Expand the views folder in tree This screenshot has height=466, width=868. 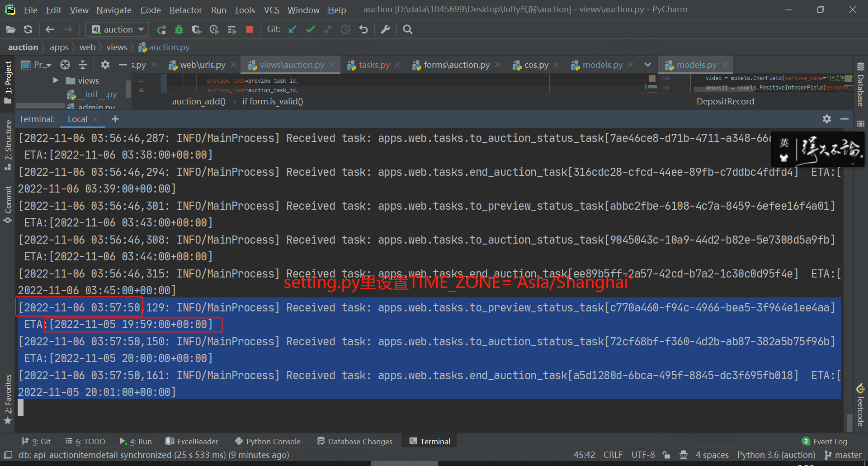[x=56, y=80]
